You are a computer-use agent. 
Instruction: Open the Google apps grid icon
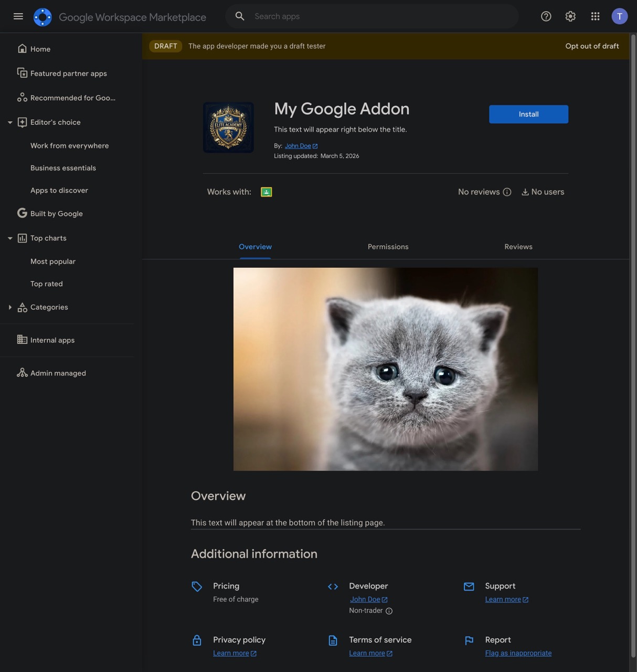(x=594, y=16)
